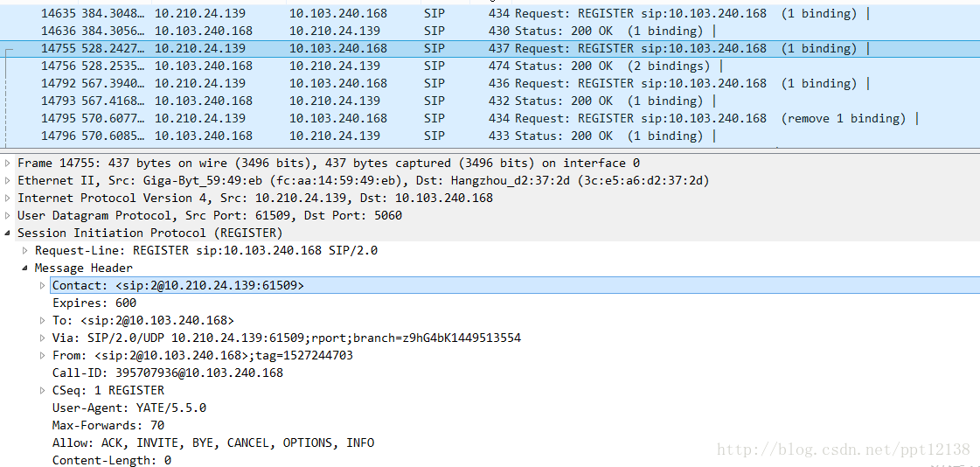
Task: Expand the Contact header field
Action: pos(43,286)
